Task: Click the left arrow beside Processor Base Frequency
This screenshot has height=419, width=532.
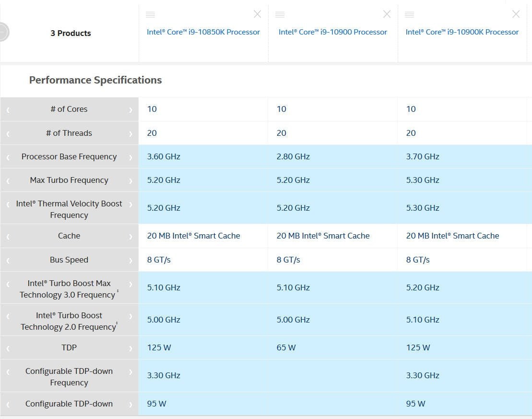Action: coord(8,157)
